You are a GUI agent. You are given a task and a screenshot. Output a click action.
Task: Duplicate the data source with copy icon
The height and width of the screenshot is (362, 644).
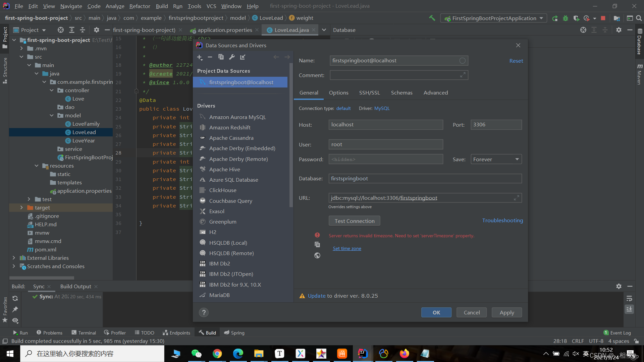tap(221, 57)
